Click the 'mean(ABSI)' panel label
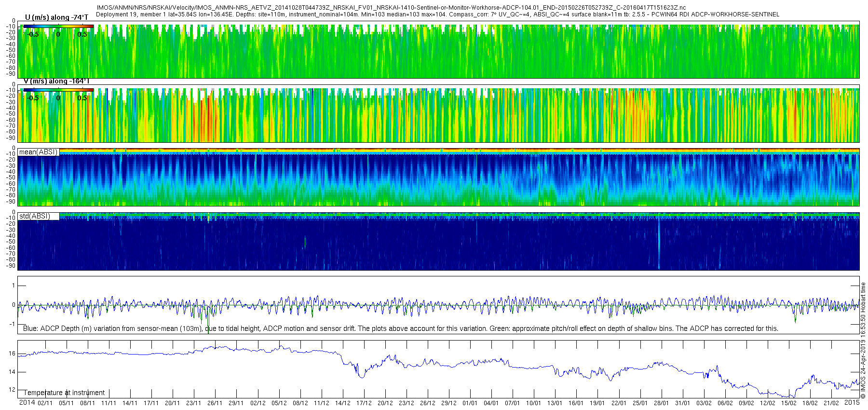868x410 pixels. [38, 152]
